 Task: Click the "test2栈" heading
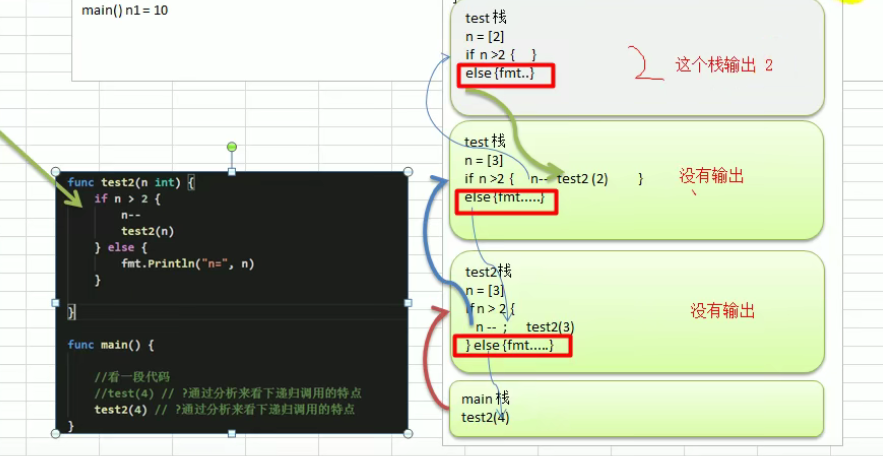pos(488,272)
